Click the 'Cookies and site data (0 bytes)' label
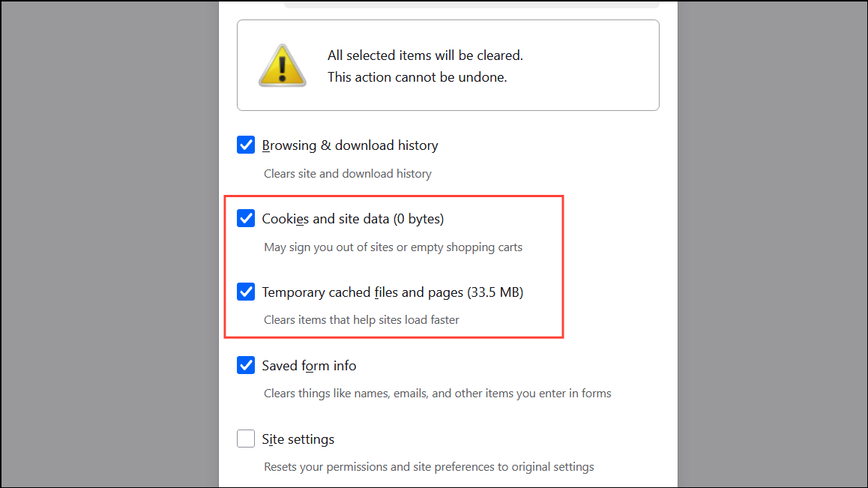The image size is (868, 488). click(x=352, y=219)
